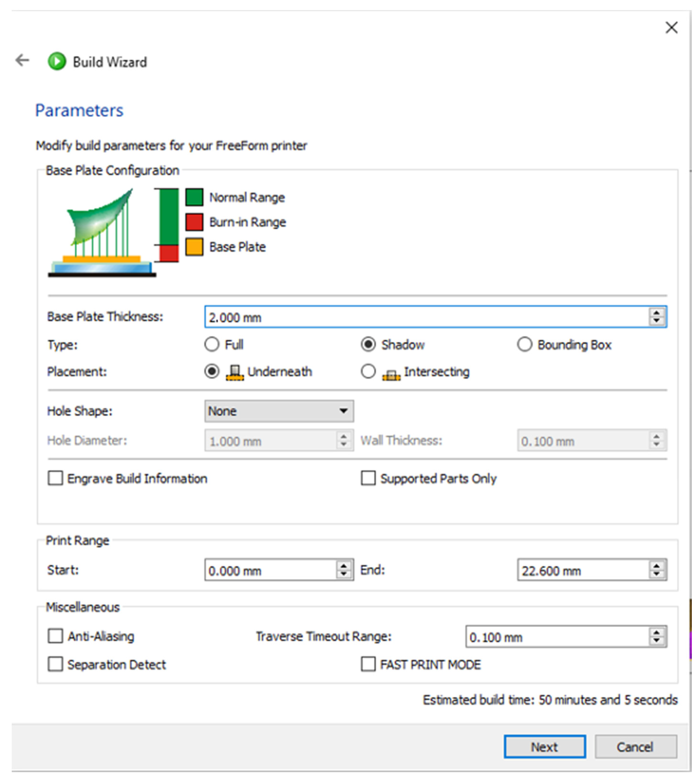Click the green Normal Range swatch
This screenshot has width=698, height=784.
[x=194, y=198]
